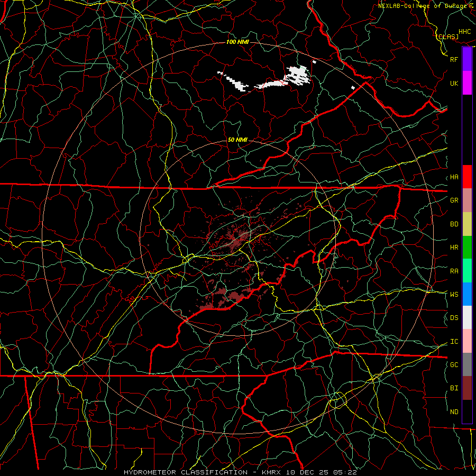Select the GR graupel color swatch
476x476 pixels.
pos(467,200)
